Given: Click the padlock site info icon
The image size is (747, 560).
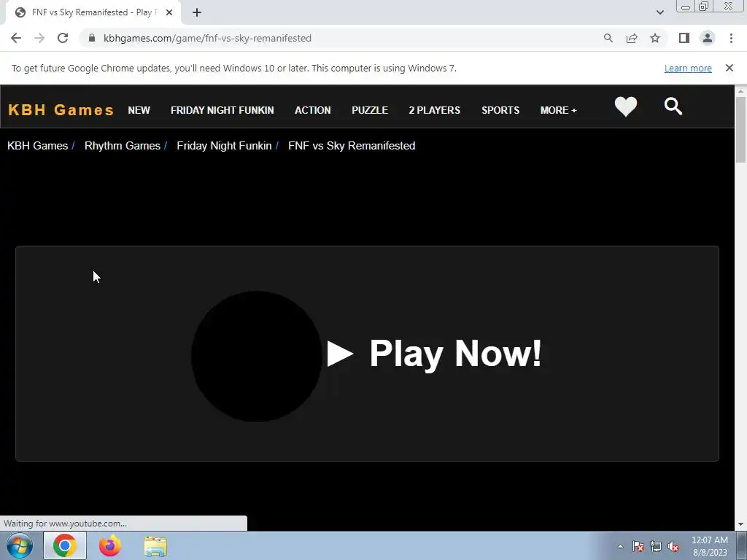Looking at the screenshot, I should 92,38.
